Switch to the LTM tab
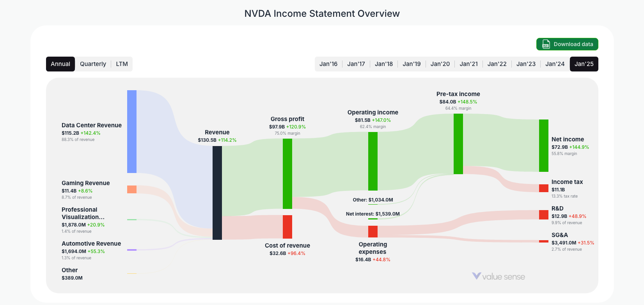The image size is (644, 305). [122, 64]
